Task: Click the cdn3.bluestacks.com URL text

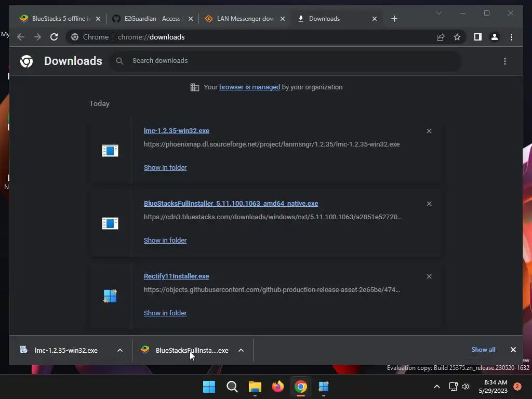Action: click(x=272, y=217)
